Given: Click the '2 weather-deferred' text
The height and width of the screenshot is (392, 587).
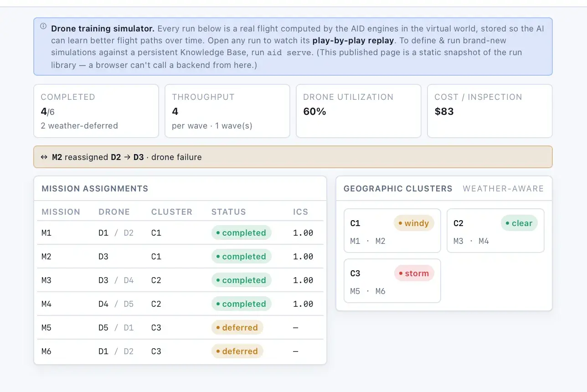Looking at the screenshot, I should pyautogui.click(x=79, y=126).
